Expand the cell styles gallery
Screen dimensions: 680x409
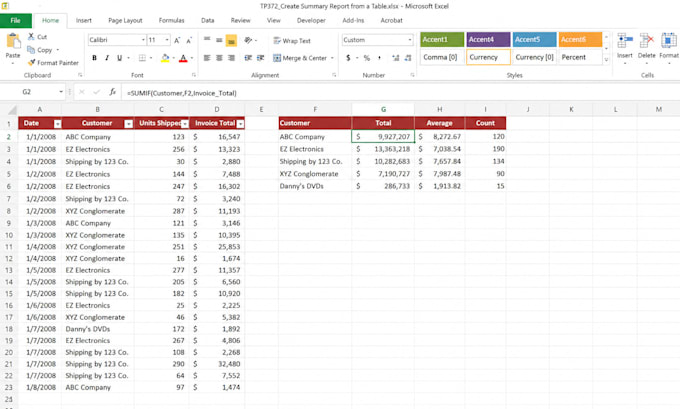tap(606, 59)
